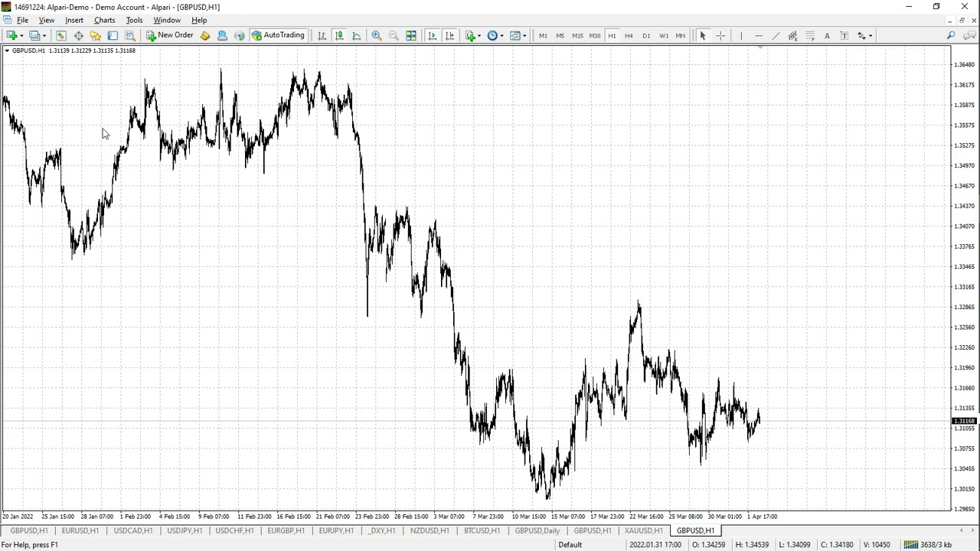Open the Window menu
980x551 pixels.
click(x=167, y=20)
